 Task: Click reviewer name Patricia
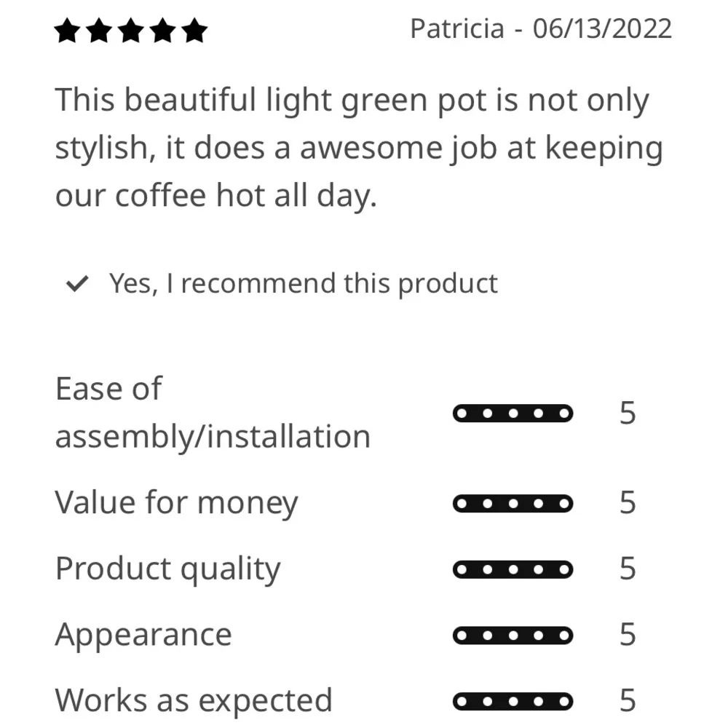pyautogui.click(x=457, y=29)
